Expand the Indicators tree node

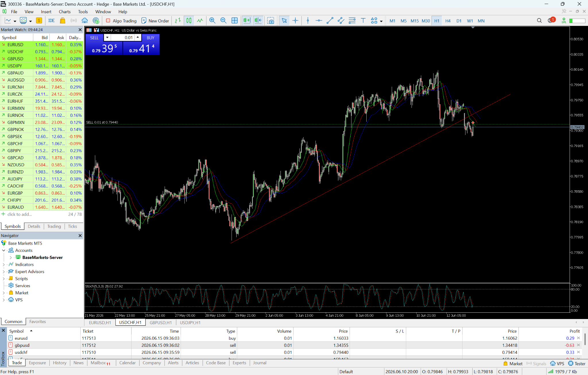pyautogui.click(x=3, y=264)
